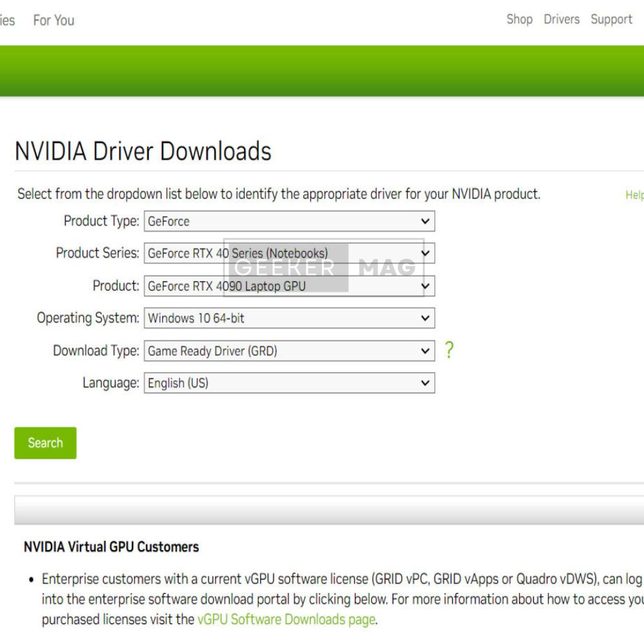Click the 'Select from the dropdown list' instruction text
Image resolution: width=644 pixels, height=644 pixels.
pyautogui.click(x=278, y=194)
